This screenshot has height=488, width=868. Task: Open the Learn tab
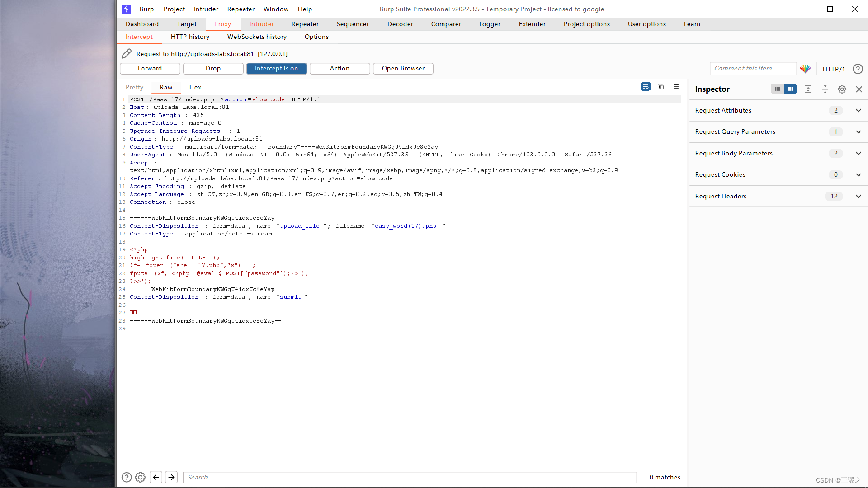coord(692,24)
